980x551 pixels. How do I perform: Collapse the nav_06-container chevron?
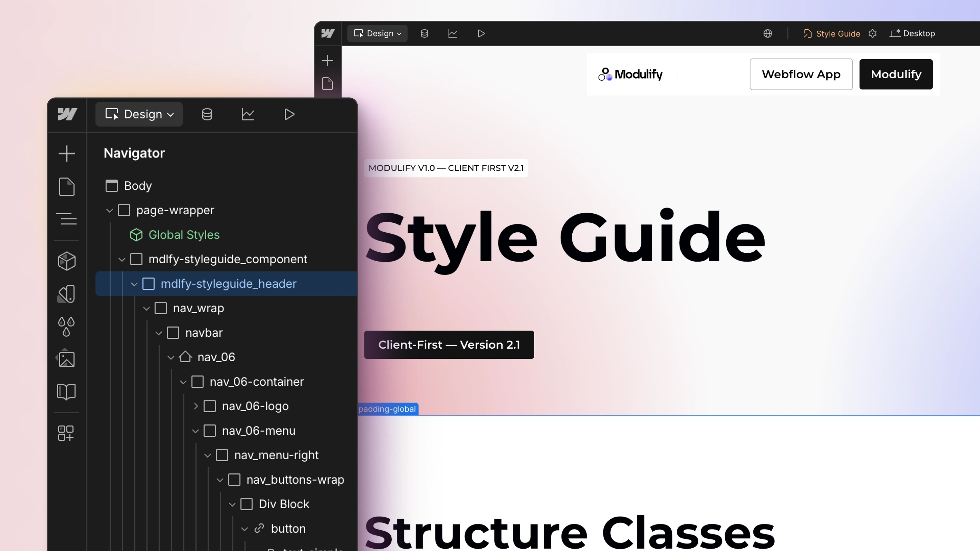(x=183, y=382)
